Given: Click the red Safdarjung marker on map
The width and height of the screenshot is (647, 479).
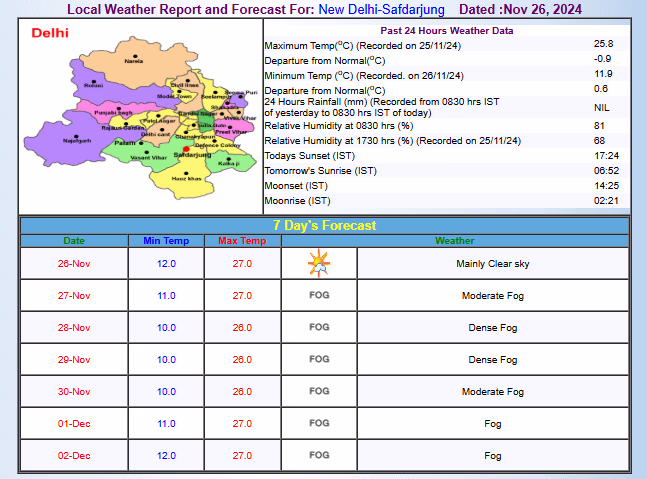Looking at the screenshot, I should 186,150.
